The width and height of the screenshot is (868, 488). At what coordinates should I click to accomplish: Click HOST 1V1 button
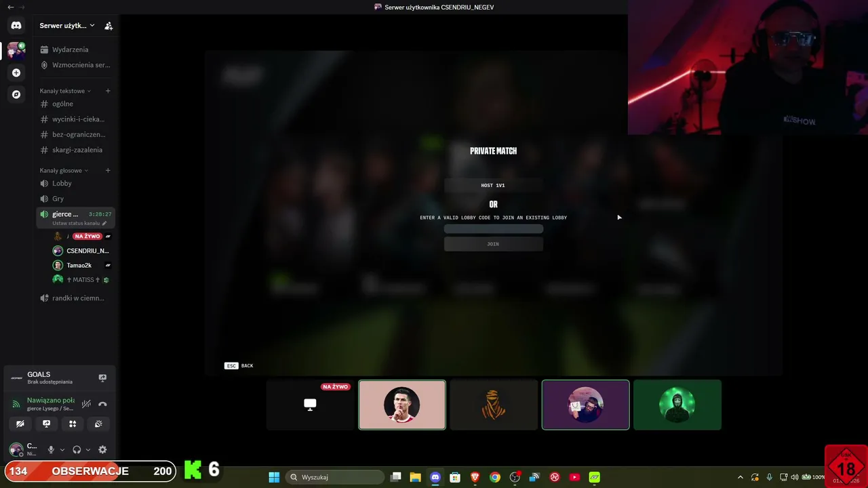click(x=493, y=185)
